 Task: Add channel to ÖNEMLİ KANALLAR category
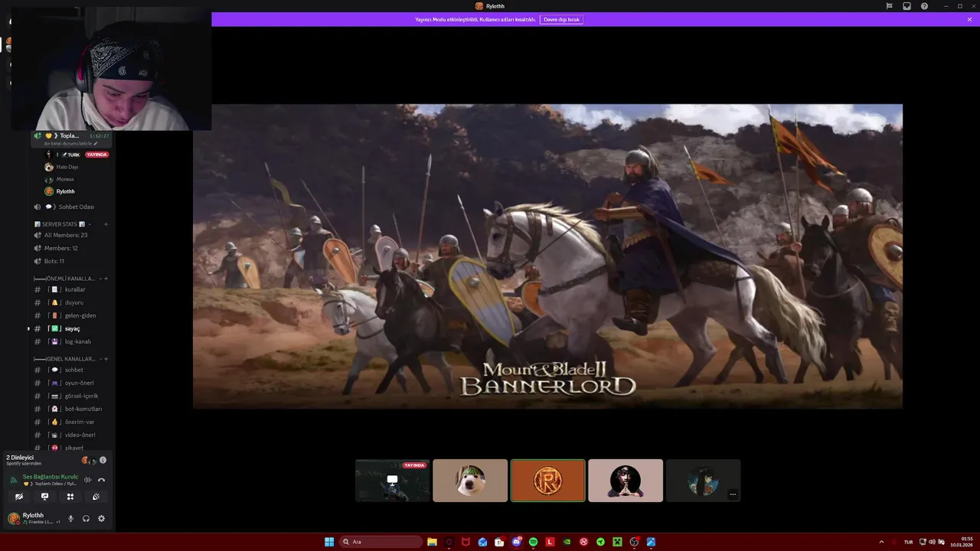[106, 279]
